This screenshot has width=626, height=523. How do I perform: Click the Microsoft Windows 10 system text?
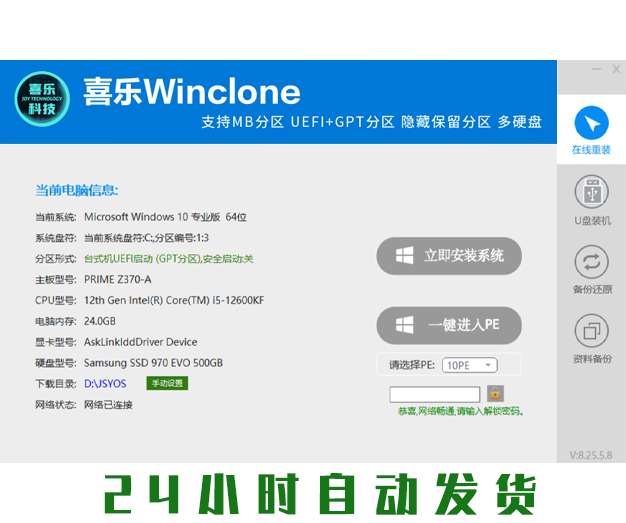point(165,217)
